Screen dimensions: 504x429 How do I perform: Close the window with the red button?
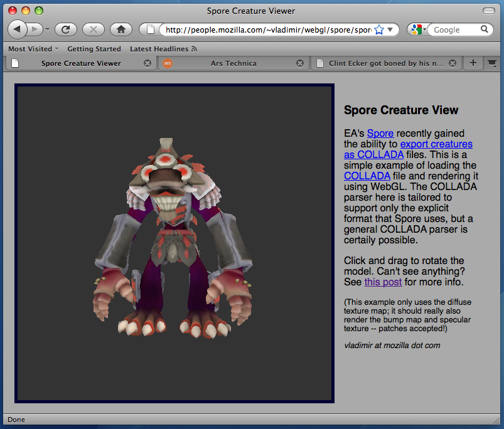pyautogui.click(x=13, y=11)
